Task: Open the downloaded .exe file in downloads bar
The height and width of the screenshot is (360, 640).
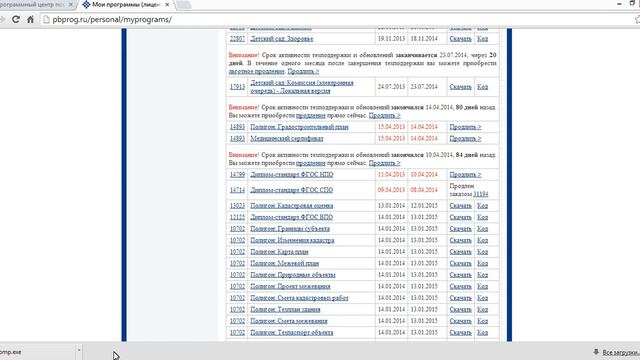Action: click(x=37, y=352)
